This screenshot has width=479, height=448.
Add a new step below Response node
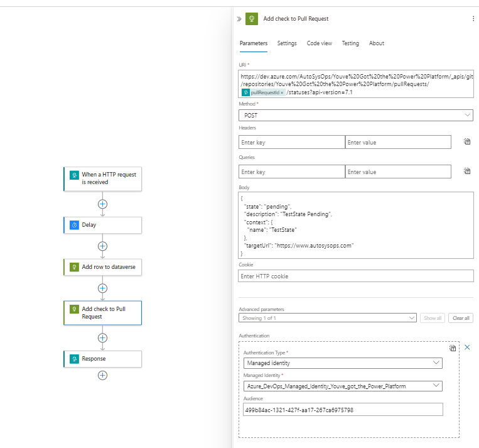point(103,375)
